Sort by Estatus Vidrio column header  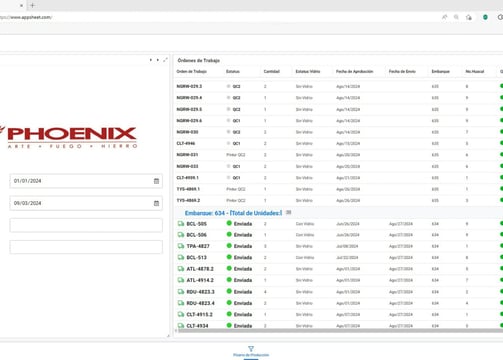tap(308, 71)
